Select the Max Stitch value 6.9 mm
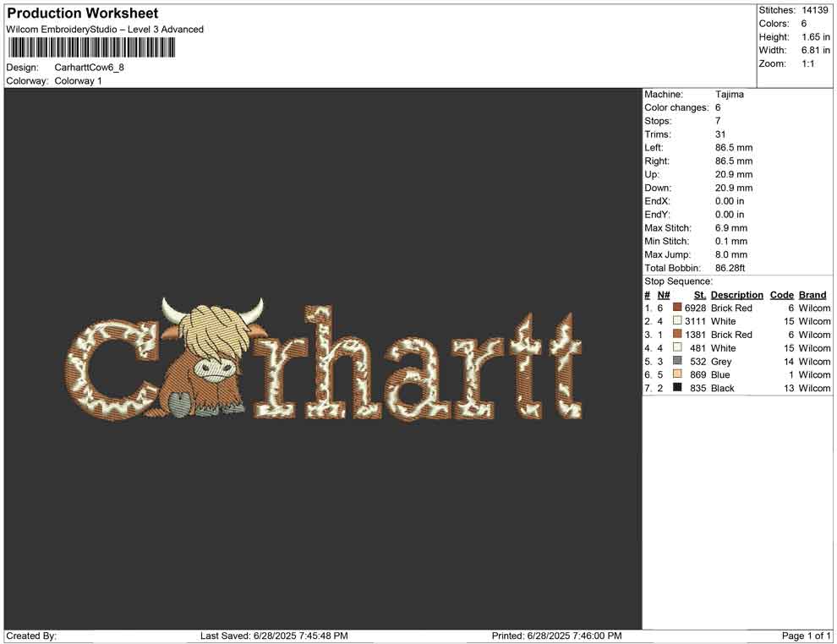 coord(731,227)
